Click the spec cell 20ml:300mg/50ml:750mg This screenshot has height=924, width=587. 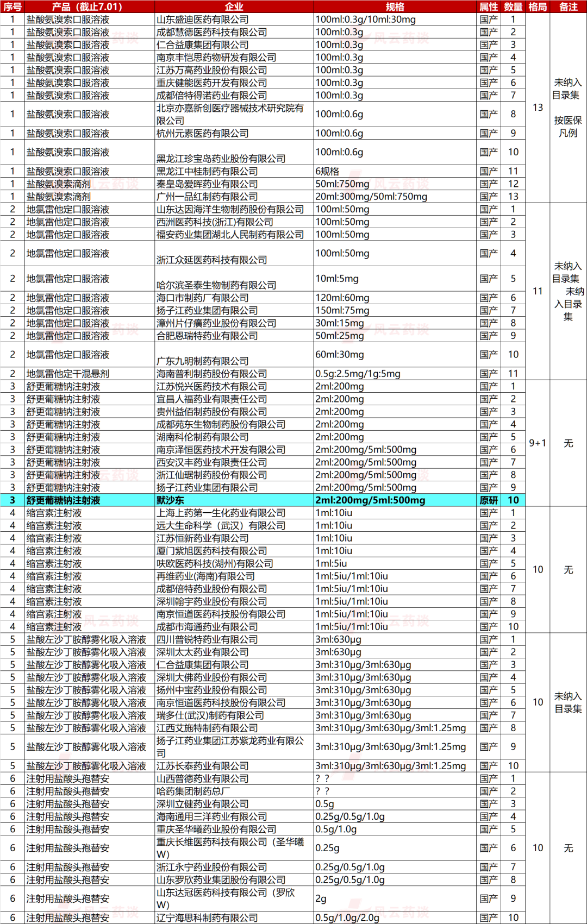tap(395, 197)
